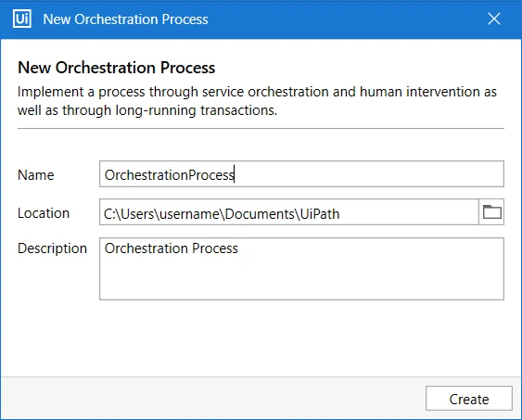Click the bold New Orchestration Process heading
The image size is (522, 420).
click(116, 68)
